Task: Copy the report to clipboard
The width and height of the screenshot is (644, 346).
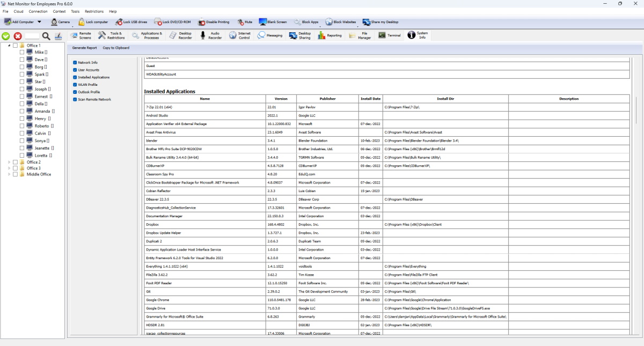Action: 116,47
